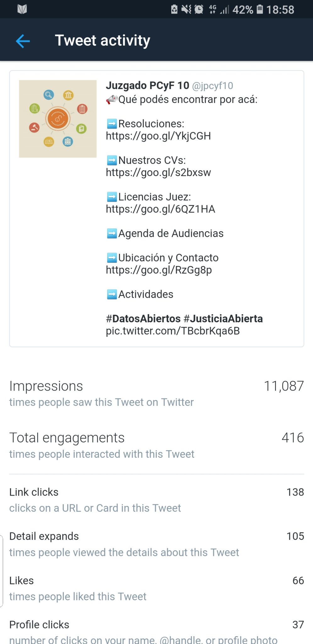The height and width of the screenshot is (644, 313).
Task: Tap the @jpcyf10 handle
Action: coord(212,86)
